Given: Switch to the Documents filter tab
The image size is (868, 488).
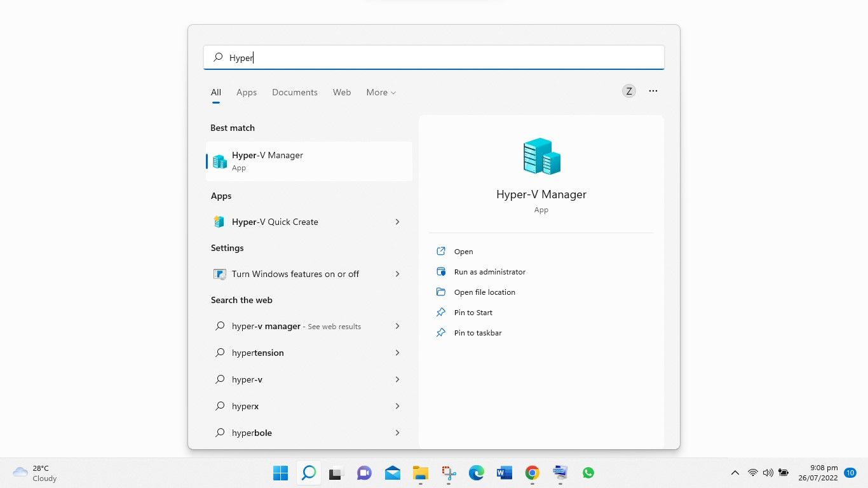Looking at the screenshot, I should (x=294, y=92).
